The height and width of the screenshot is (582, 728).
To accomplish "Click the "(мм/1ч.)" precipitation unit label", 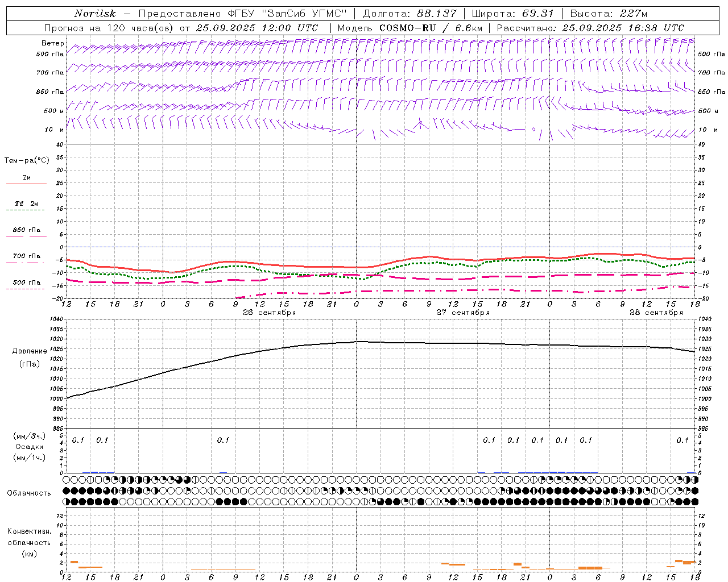I will pos(30,458).
